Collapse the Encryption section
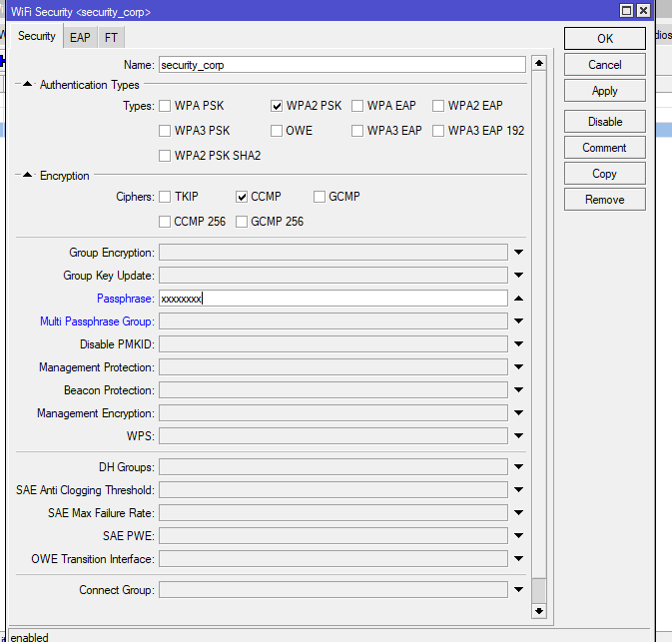Screen dimensions: 672x642 (27, 175)
